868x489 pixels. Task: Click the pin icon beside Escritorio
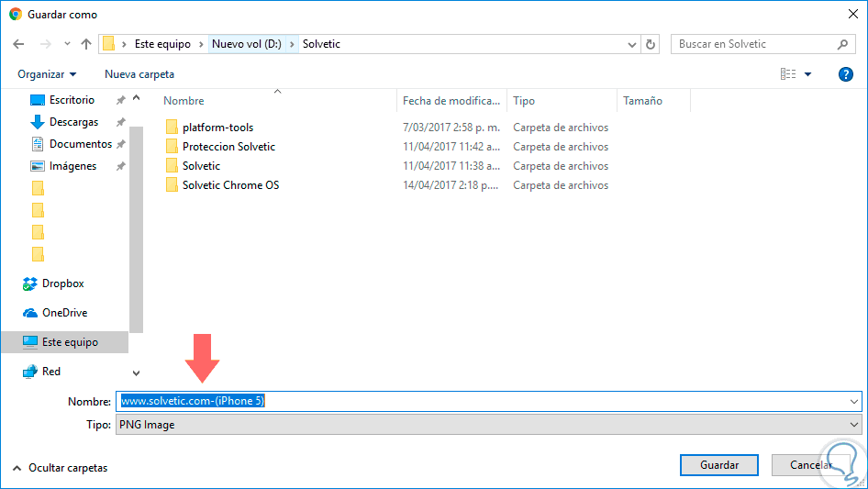pyautogui.click(x=121, y=100)
